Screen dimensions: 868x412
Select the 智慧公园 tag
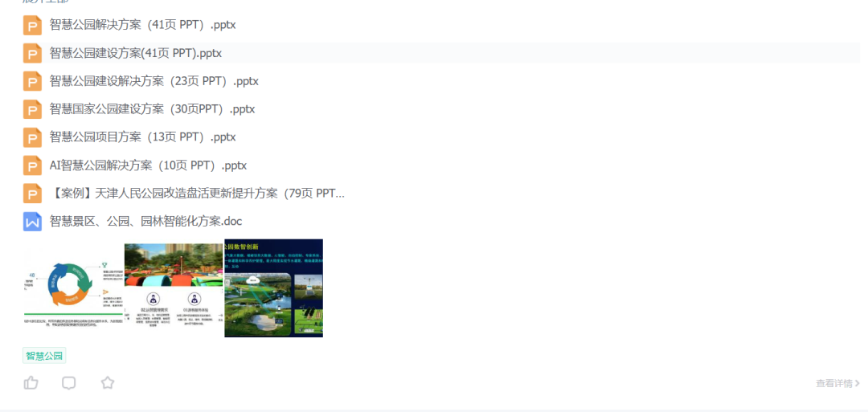pyautogui.click(x=44, y=356)
